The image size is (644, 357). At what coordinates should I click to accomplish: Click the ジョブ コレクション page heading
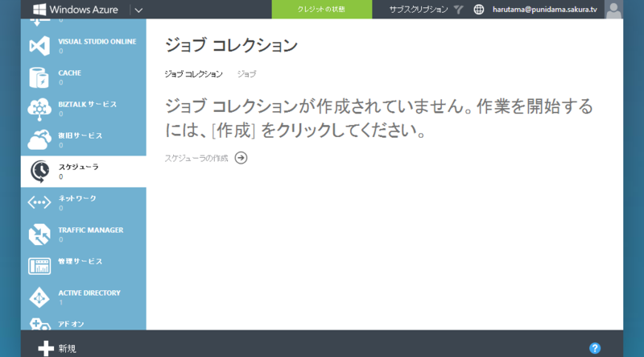231,45
